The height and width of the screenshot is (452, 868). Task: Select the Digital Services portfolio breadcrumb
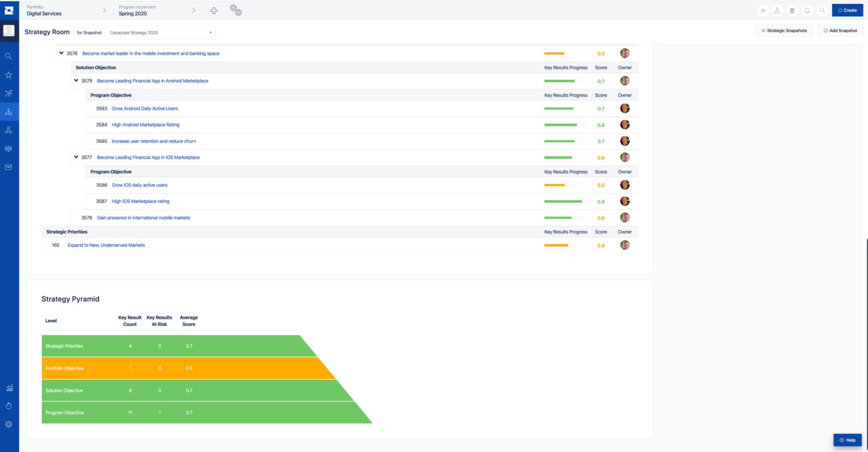click(44, 13)
